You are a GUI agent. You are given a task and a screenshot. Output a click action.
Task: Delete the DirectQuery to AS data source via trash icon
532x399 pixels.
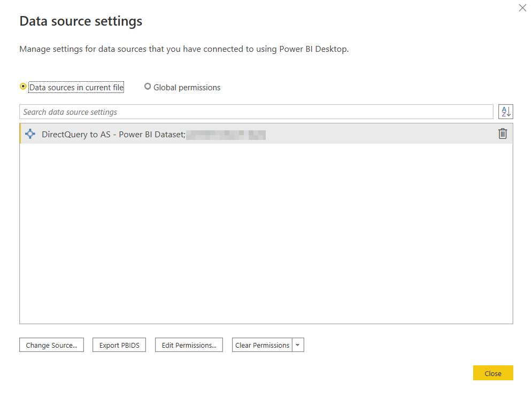click(x=503, y=134)
